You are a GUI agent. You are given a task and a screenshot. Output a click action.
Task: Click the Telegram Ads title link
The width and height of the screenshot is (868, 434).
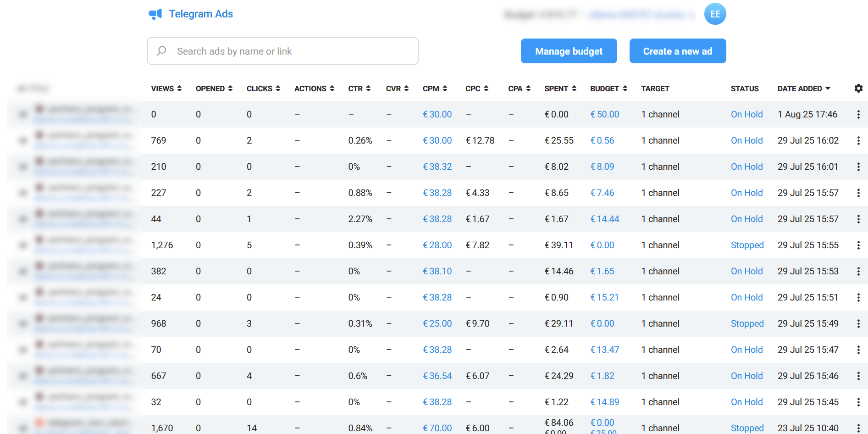[201, 14]
